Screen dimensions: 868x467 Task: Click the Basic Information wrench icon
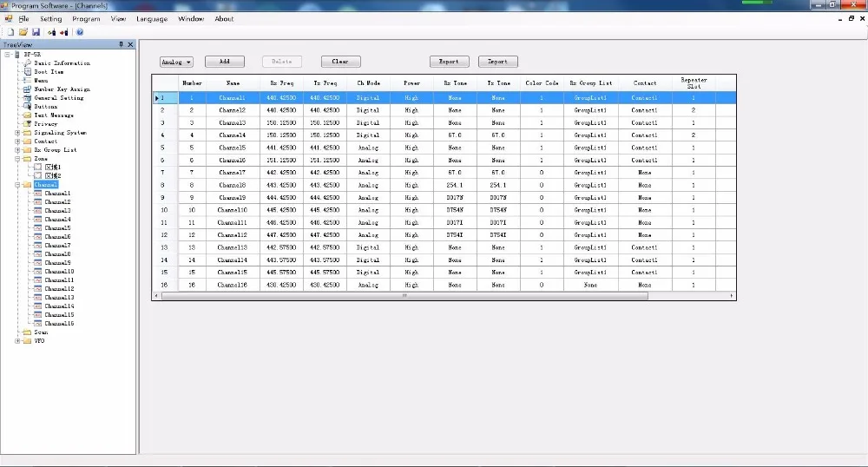pyautogui.click(x=27, y=63)
